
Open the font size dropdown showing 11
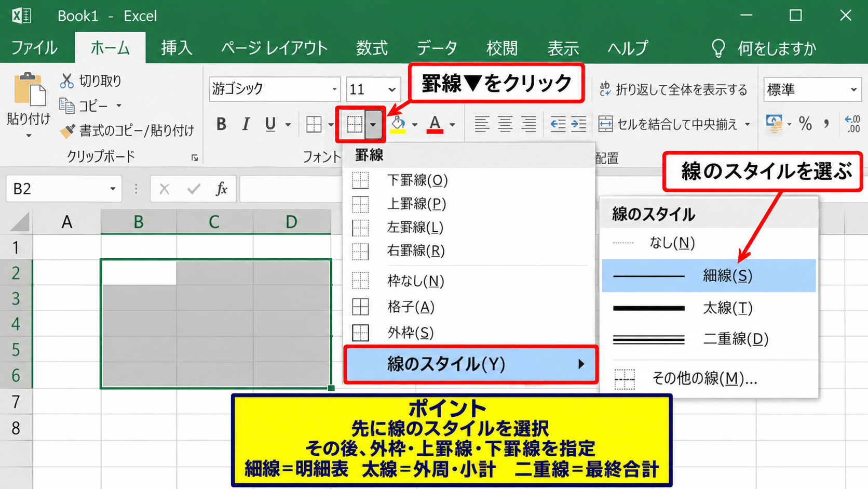tap(392, 89)
